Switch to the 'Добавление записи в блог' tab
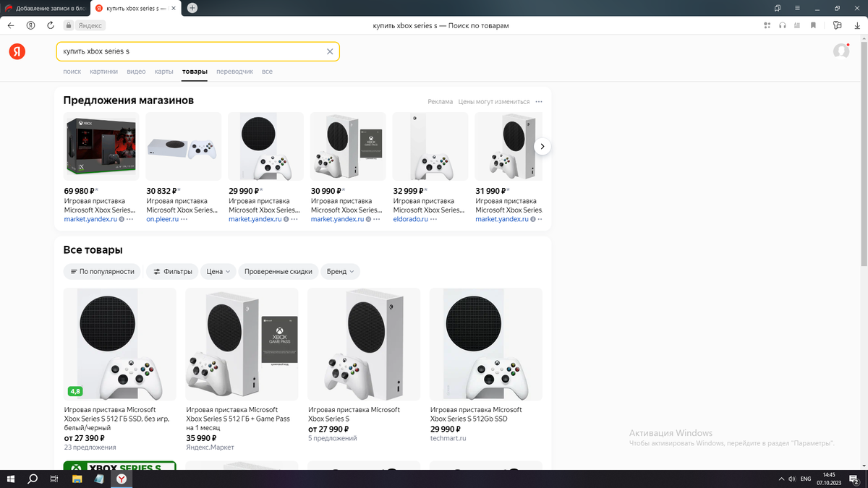The image size is (868, 488). coord(45,8)
